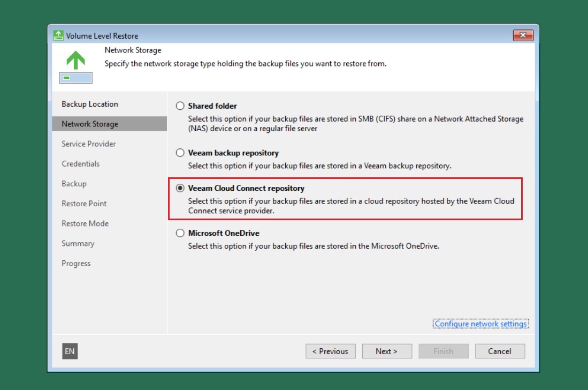Screen dimensions: 588x390
Task: Go back with the Previous button
Action: (x=330, y=351)
